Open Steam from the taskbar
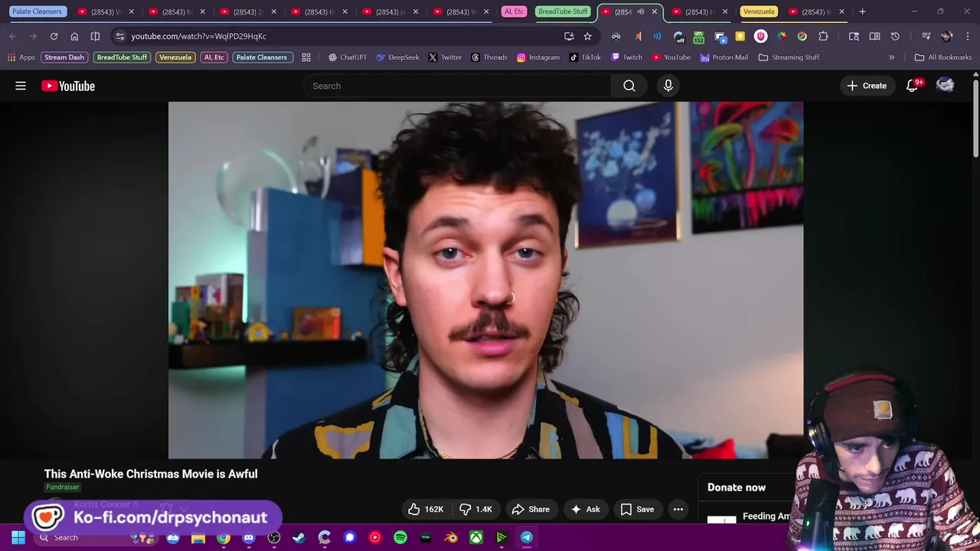 pyautogui.click(x=299, y=537)
